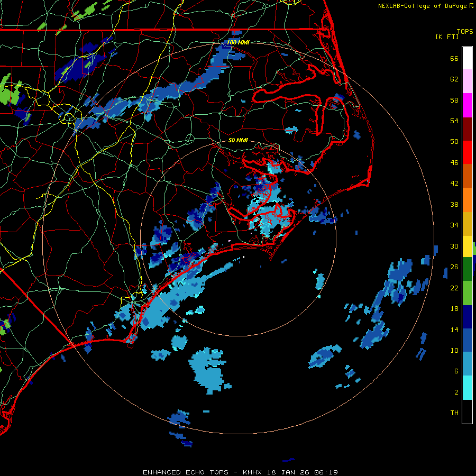Click the legend value 22

click(454, 288)
